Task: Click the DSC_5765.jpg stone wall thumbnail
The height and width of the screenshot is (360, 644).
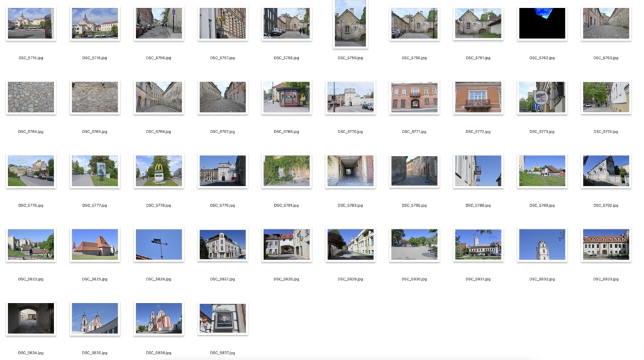Action: [x=95, y=97]
